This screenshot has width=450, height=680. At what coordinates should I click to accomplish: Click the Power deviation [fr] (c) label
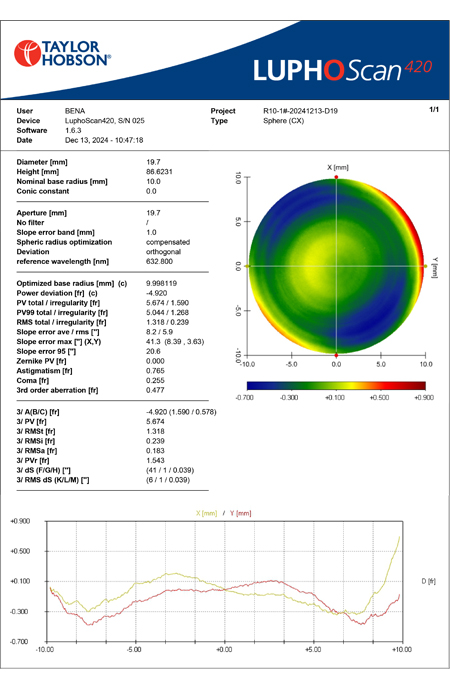pyautogui.click(x=57, y=293)
